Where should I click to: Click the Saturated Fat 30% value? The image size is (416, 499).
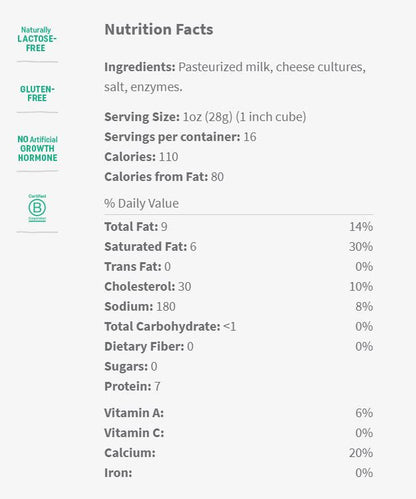(361, 247)
